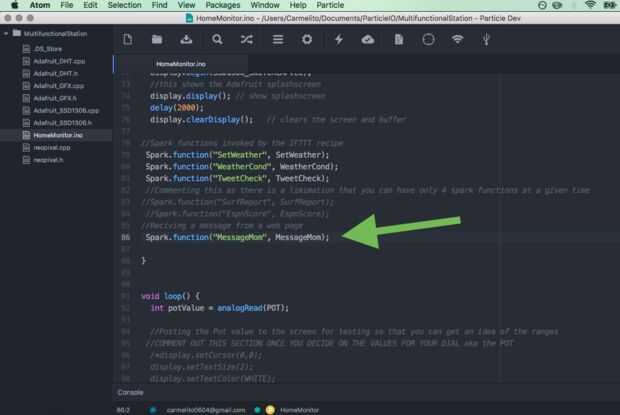Click the circular target toolbar icon
620x415 pixels.
pyautogui.click(x=428, y=39)
